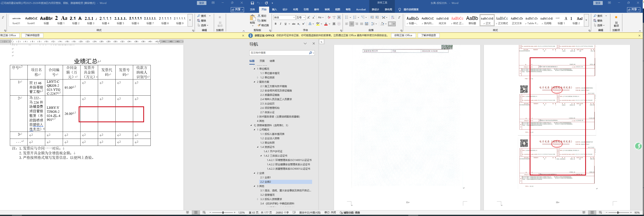Toggle center alignment in the paragraph group
Viewport: 644px width, 216px height.
[x=352, y=24]
